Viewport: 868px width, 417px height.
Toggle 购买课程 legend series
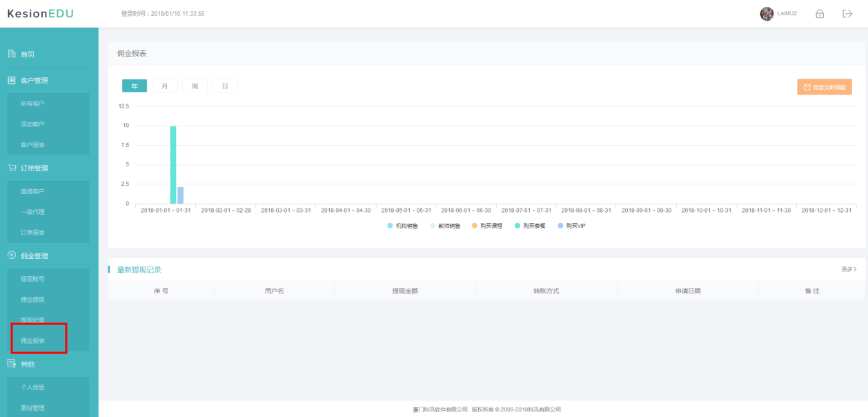pyautogui.click(x=487, y=226)
